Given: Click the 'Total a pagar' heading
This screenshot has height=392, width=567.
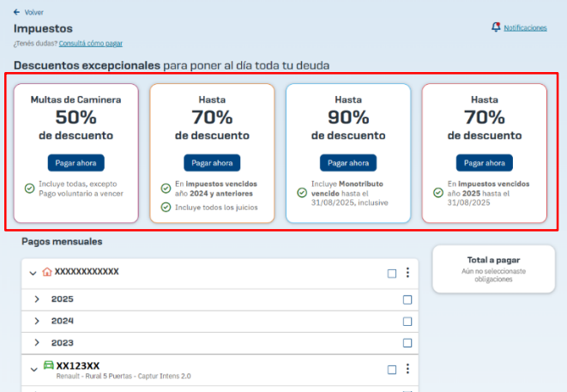Looking at the screenshot, I should pyautogui.click(x=493, y=260).
